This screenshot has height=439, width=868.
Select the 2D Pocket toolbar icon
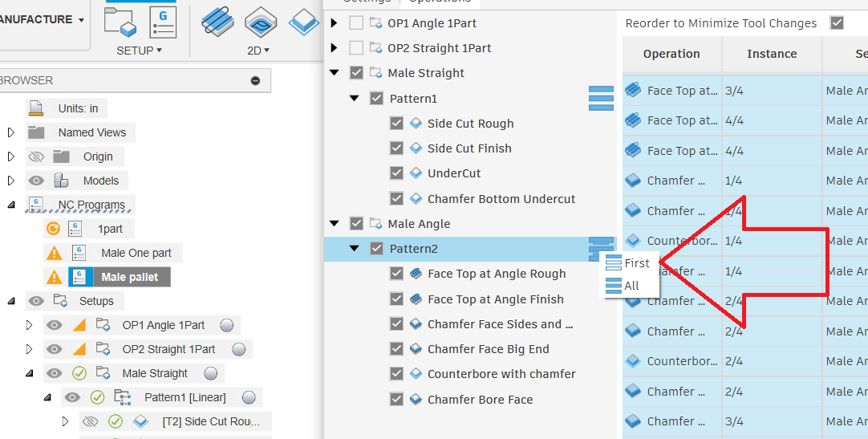pos(261,22)
